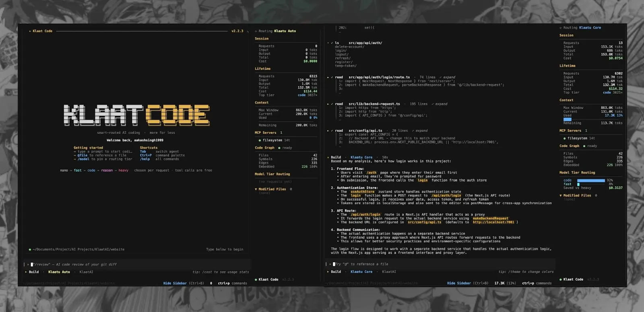This screenshot has width=644, height=312.
Task: Click star icon before Build Klaatu Core 50s
Action: (x=328, y=158)
